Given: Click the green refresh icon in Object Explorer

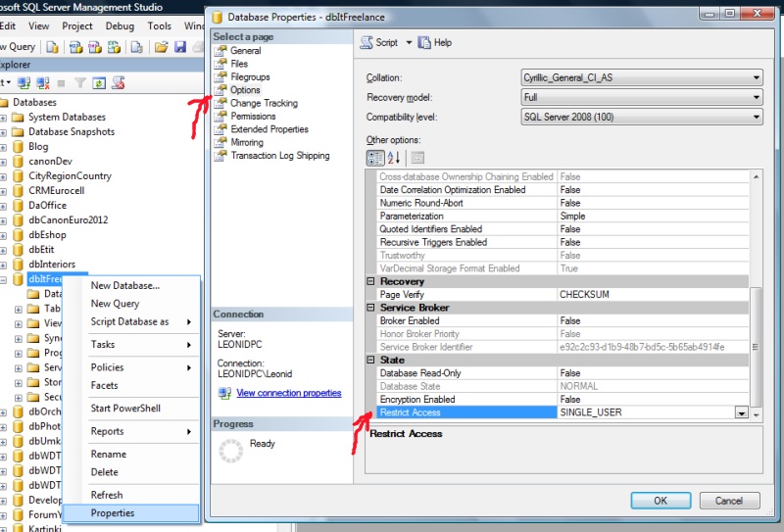Looking at the screenshot, I should (x=99, y=83).
